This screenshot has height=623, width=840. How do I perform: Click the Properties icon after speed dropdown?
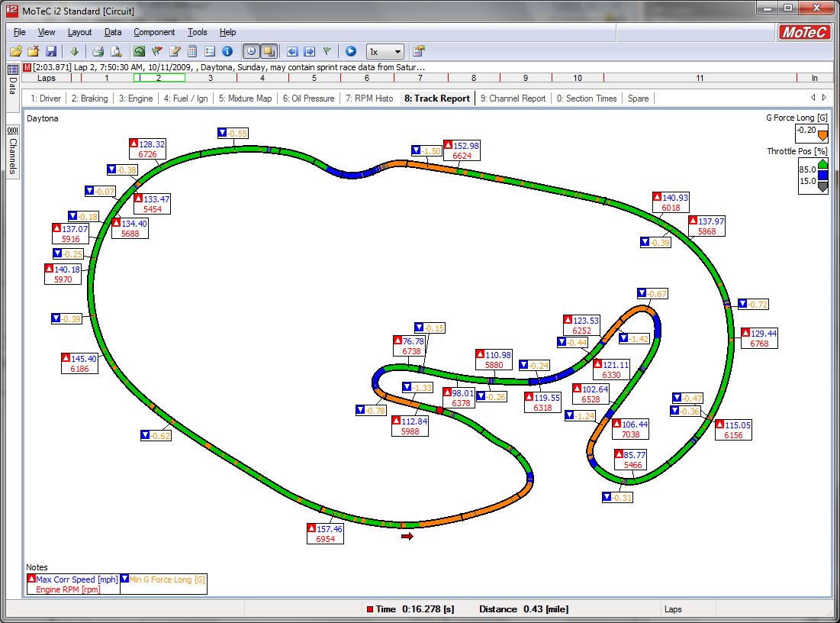pyautogui.click(x=419, y=51)
